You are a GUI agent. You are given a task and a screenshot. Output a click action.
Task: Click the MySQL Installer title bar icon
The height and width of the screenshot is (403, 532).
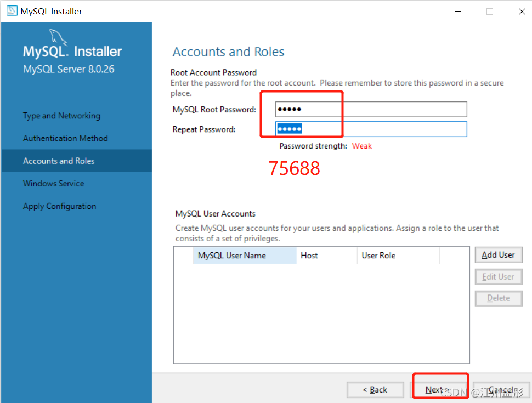[x=12, y=11]
